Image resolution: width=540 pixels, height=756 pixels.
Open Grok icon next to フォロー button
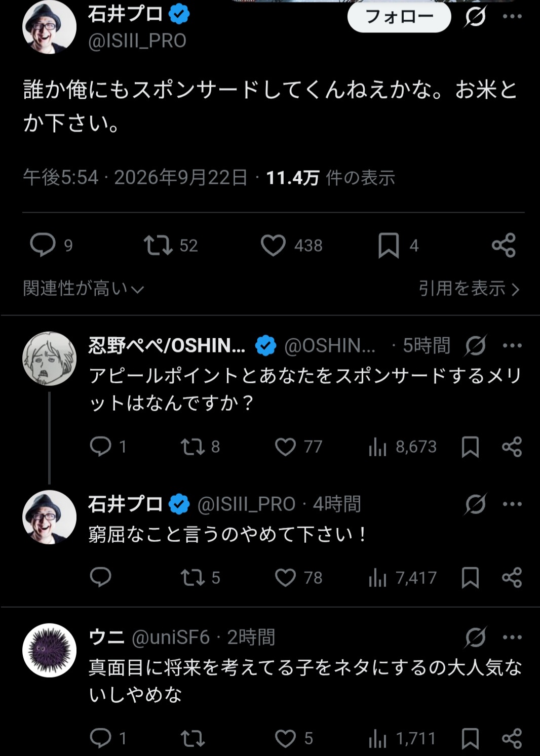click(475, 17)
